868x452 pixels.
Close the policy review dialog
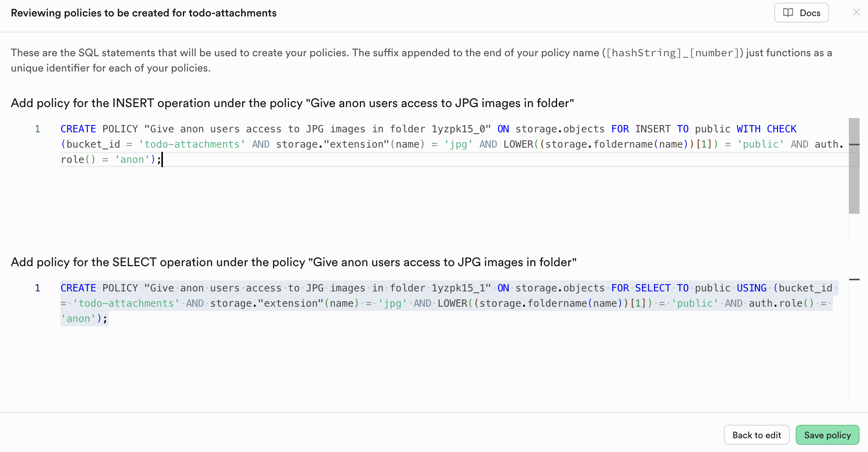click(x=856, y=12)
